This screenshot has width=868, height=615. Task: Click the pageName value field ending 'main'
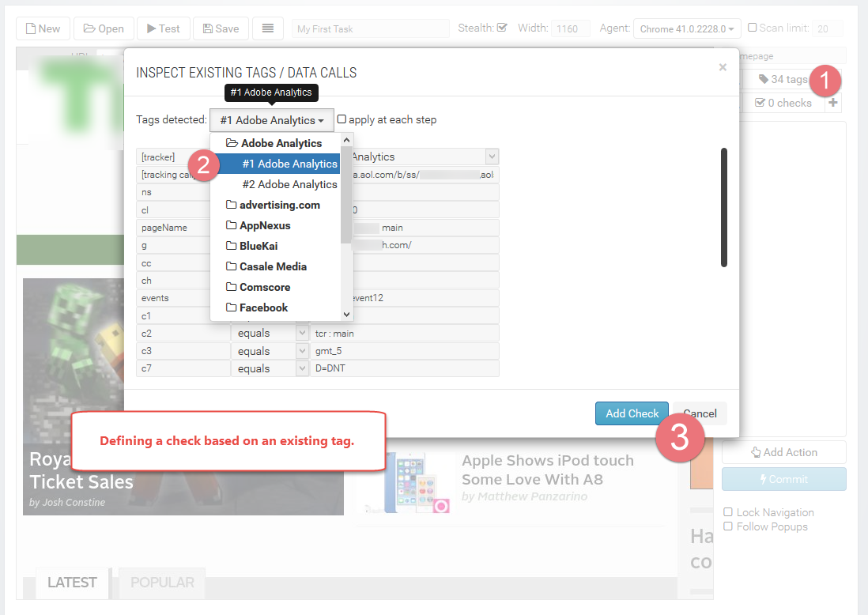click(425, 228)
